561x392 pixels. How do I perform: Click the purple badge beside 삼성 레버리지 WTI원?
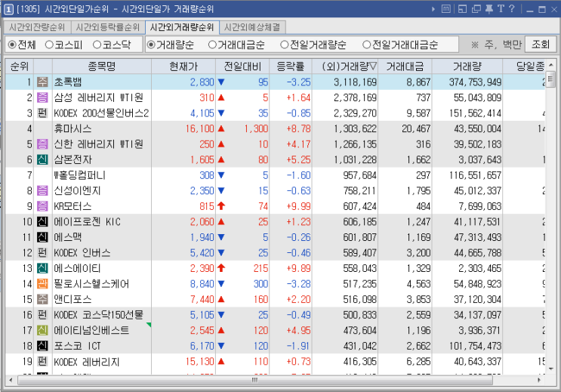(x=42, y=97)
